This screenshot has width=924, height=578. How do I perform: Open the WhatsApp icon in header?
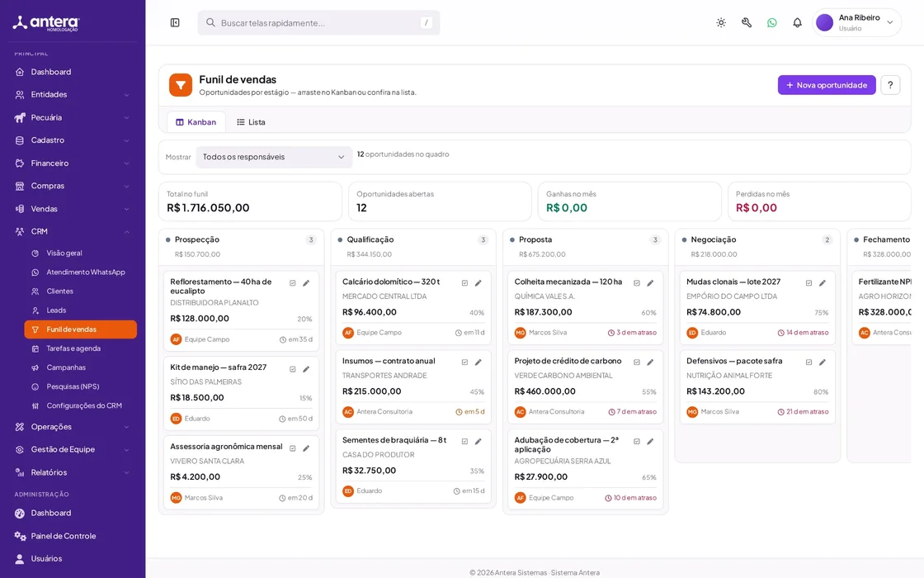click(772, 22)
